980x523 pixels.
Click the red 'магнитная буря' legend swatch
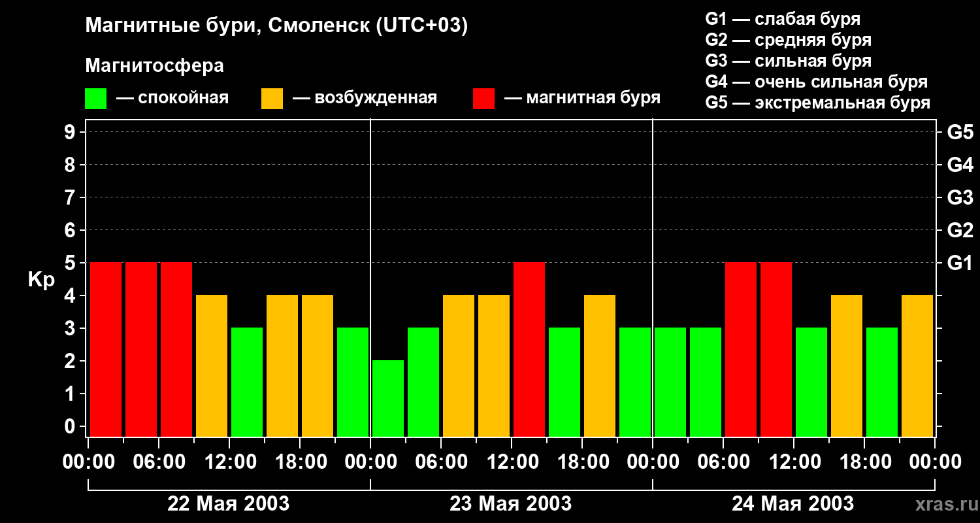[483, 99]
